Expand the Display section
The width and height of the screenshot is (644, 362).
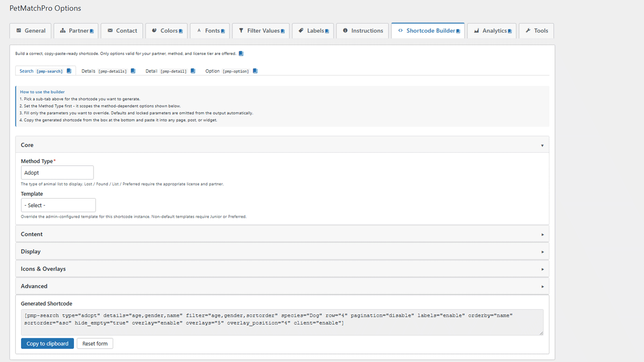pyautogui.click(x=282, y=251)
